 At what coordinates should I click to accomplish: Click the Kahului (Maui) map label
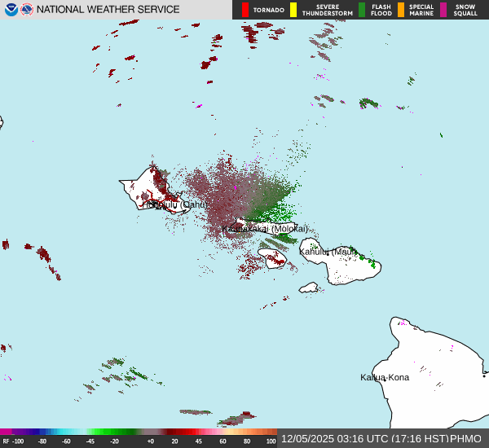(328, 252)
